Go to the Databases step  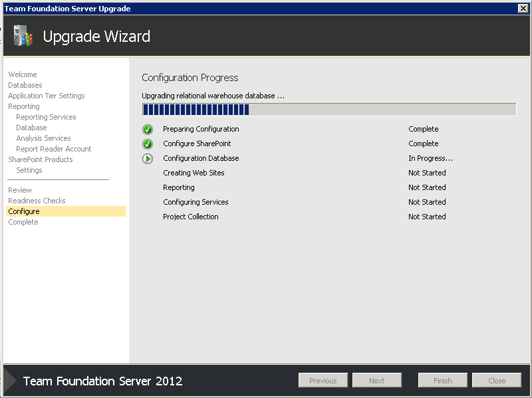pyautogui.click(x=25, y=85)
